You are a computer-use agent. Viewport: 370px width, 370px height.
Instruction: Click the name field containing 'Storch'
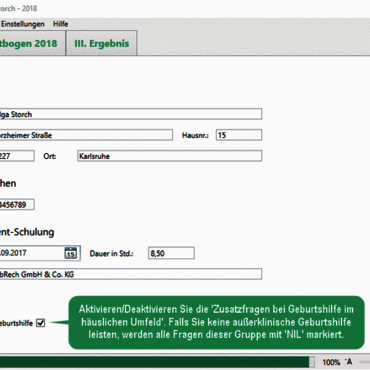coord(131,114)
